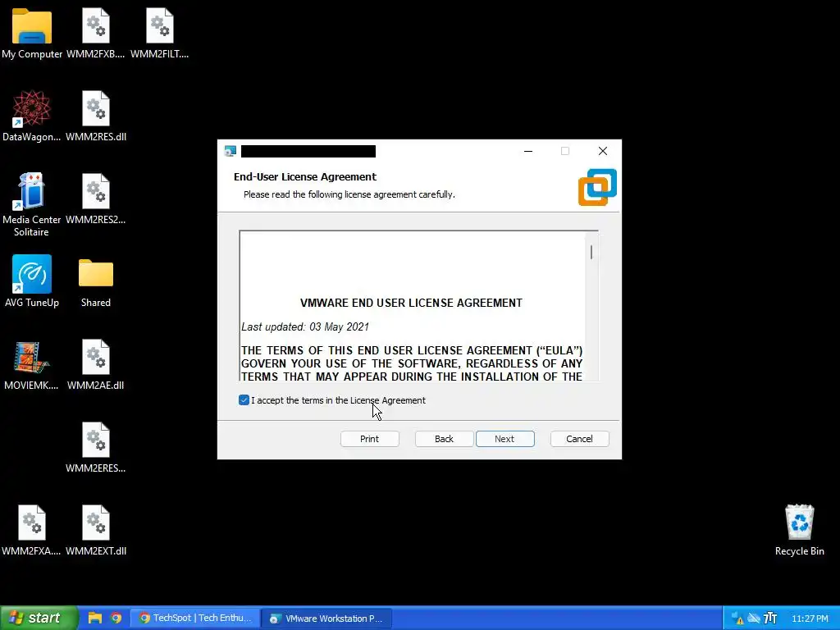Image resolution: width=840 pixels, height=630 pixels.
Task: Uncheck accept license terms checkbox
Action: tap(244, 400)
